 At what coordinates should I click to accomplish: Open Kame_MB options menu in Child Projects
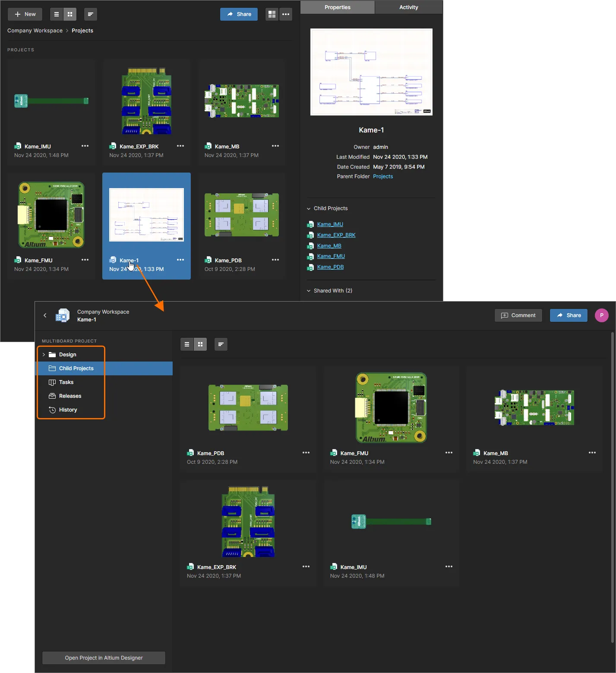click(592, 453)
